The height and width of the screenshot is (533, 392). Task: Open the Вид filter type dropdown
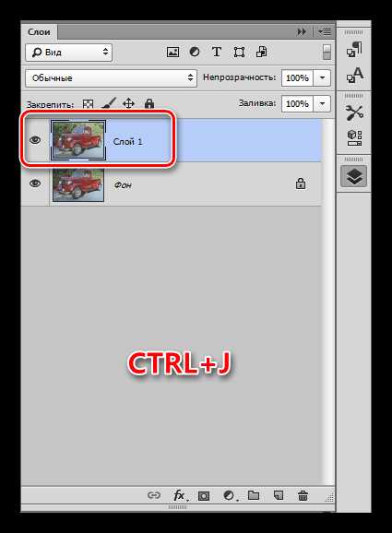point(68,53)
